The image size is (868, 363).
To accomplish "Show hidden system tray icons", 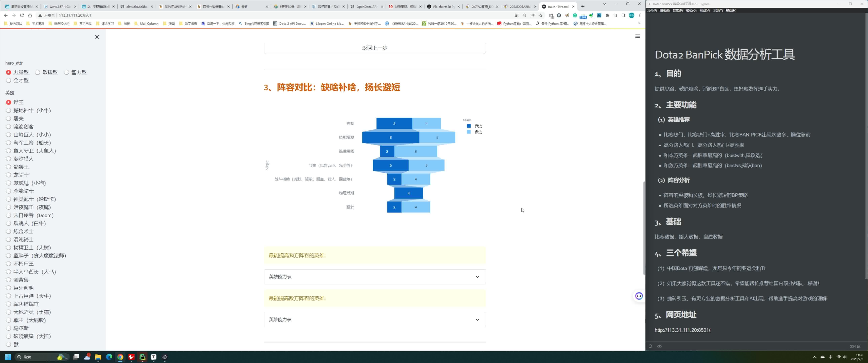I will tap(815, 357).
